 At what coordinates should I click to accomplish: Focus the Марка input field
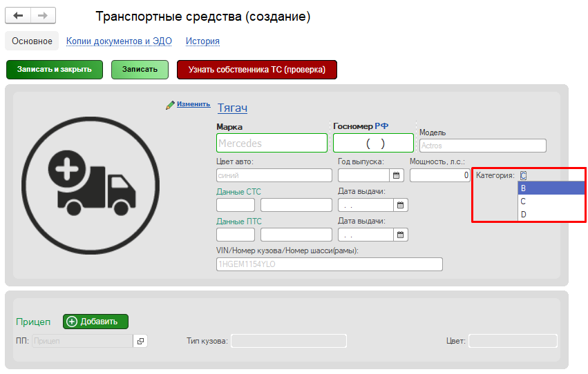click(x=272, y=143)
